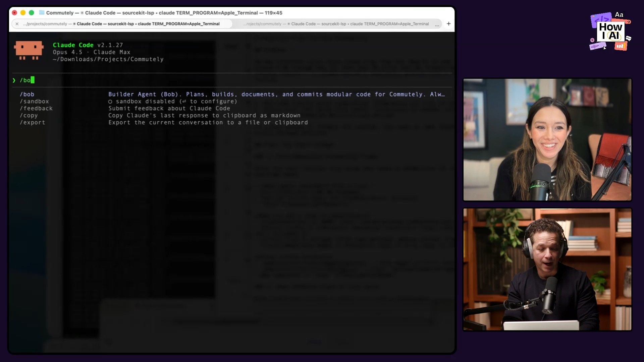Close the first Terminal tab
The height and width of the screenshot is (362, 644).
click(x=17, y=24)
